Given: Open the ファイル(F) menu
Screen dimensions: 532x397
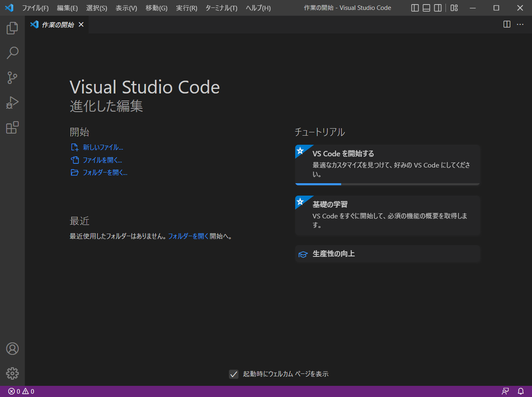Looking at the screenshot, I should point(35,8).
